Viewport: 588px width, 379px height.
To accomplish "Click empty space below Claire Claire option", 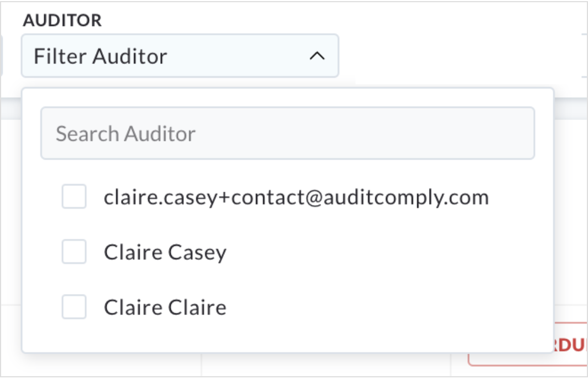I will (287, 336).
